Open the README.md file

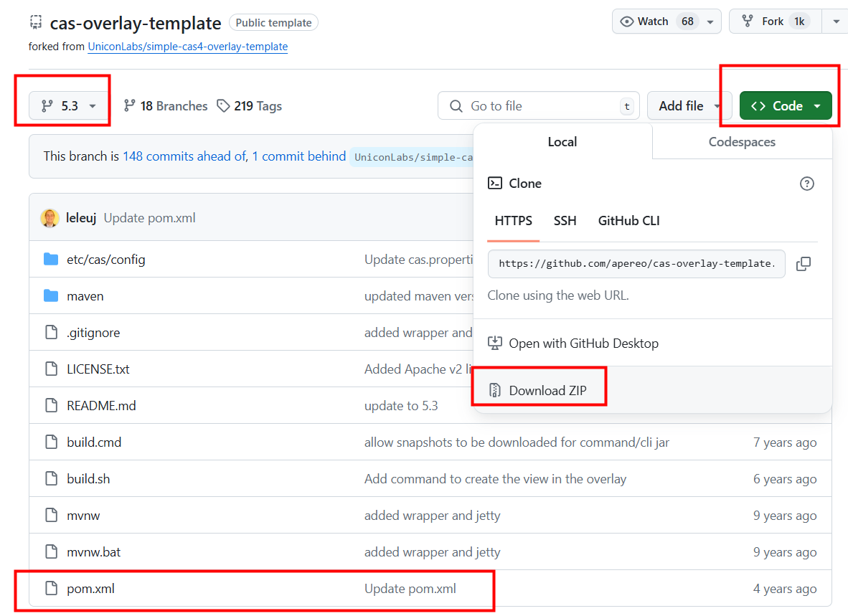pos(101,406)
